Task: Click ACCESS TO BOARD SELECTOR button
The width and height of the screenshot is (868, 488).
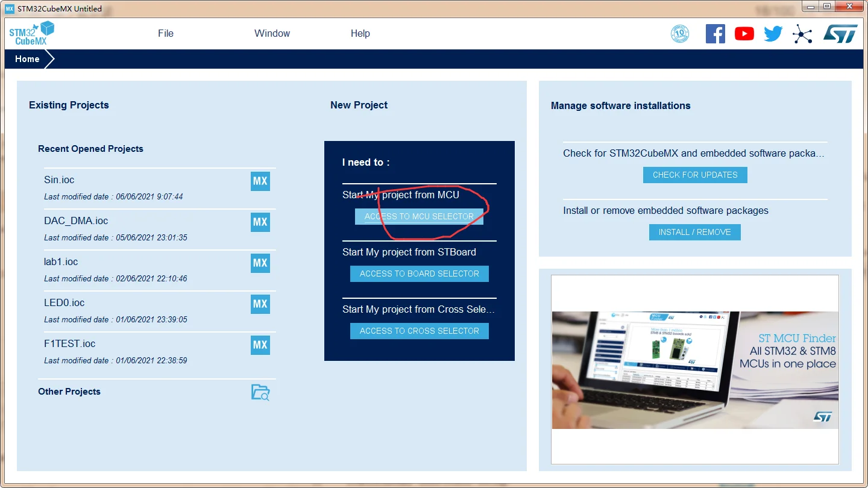Action: click(419, 274)
